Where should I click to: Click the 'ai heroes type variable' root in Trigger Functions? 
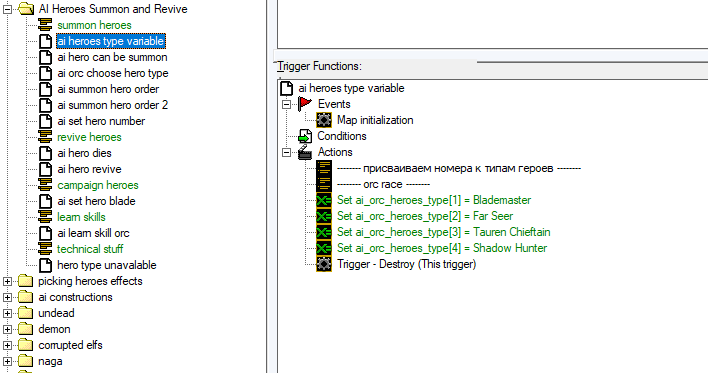coord(351,88)
